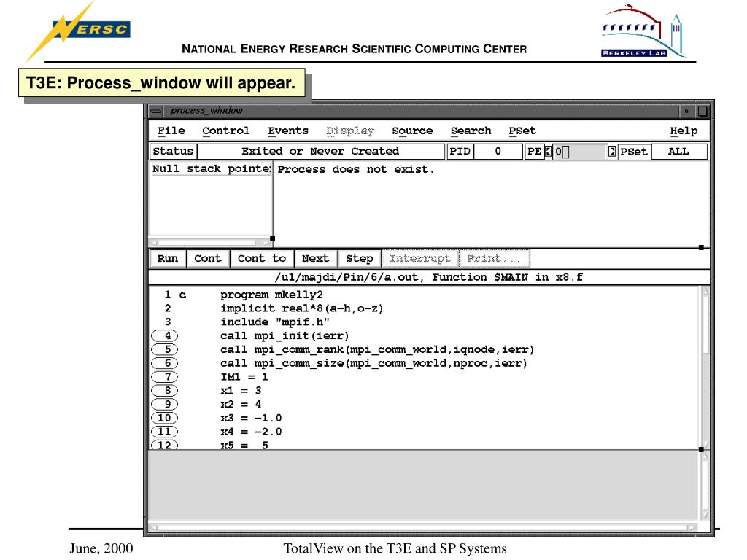Screen dimensions: 747x560
Task: Open the File menu
Action: 171,131
